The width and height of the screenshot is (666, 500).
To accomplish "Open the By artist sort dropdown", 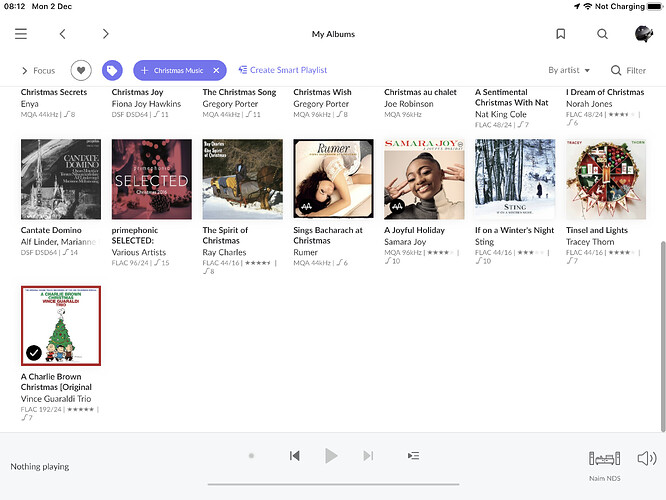I will coord(569,70).
